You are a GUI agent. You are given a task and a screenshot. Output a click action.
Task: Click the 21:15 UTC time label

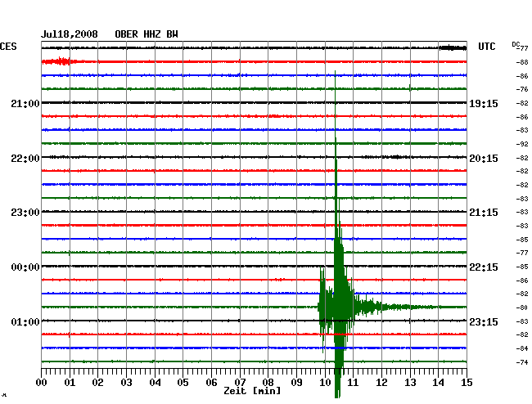[x=484, y=213]
